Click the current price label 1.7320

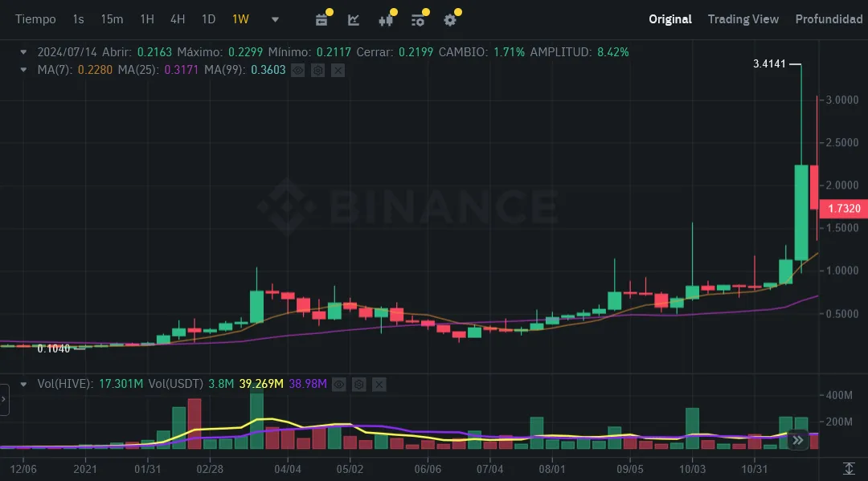(x=844, y=209)
